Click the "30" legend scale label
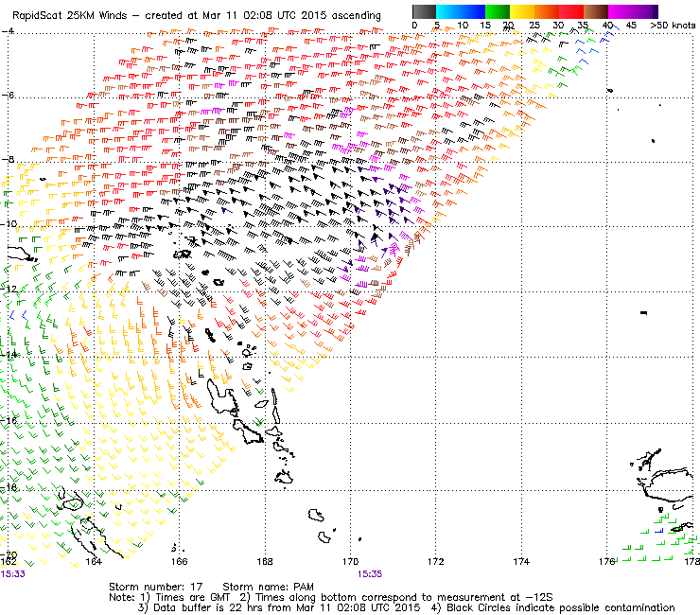The width and height of the screenshot is (700, 615). 558,26
